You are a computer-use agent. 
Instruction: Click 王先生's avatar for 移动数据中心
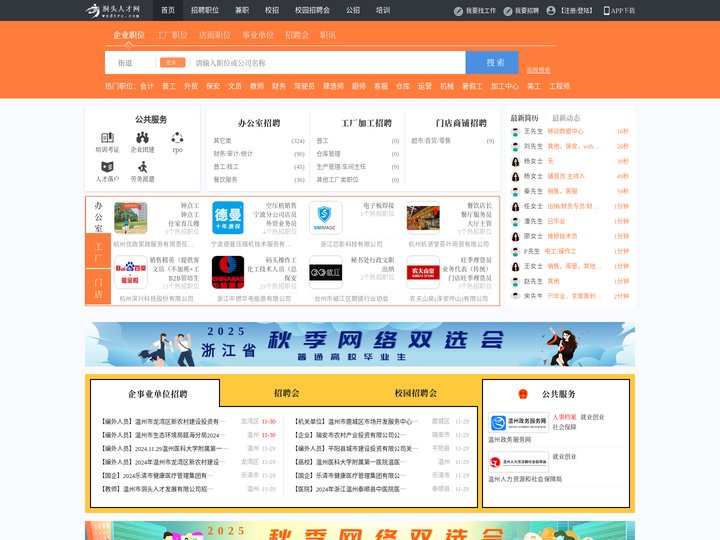pyautogui.click(x=516, y=132)
